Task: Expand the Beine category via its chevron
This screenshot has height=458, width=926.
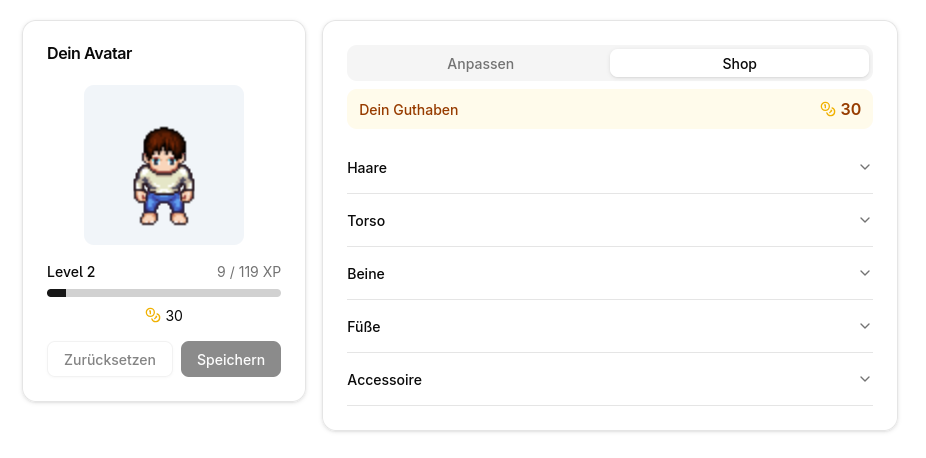Action: point(865,273)
